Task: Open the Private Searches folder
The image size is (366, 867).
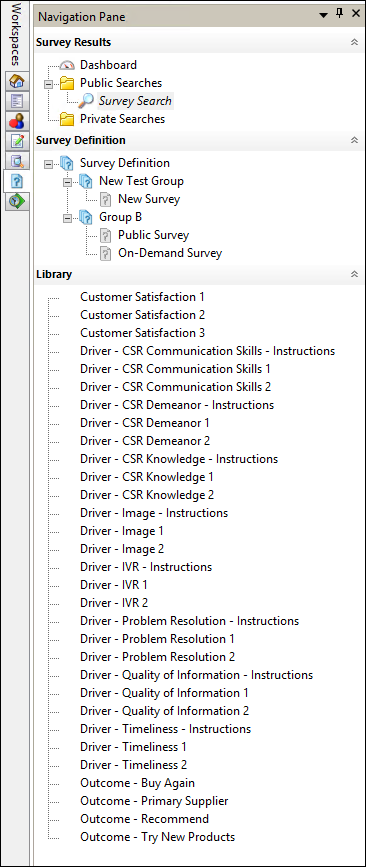Action: (x=122, y=119)
